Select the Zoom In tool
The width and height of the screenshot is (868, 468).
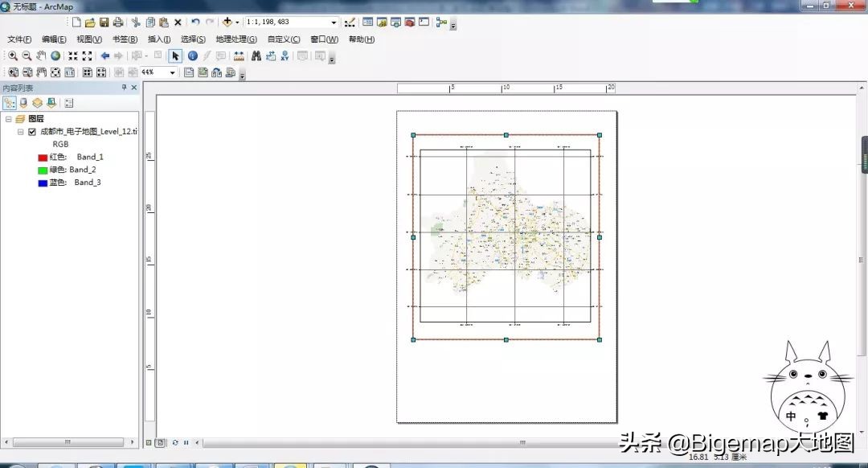pyautogui.click(x=13, y=56)
